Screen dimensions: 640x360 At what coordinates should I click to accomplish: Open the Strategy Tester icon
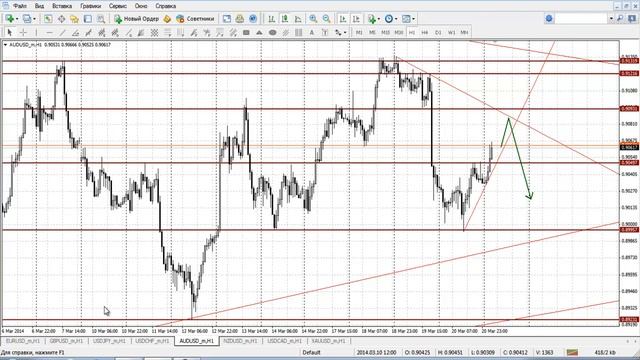click(101, 19)
